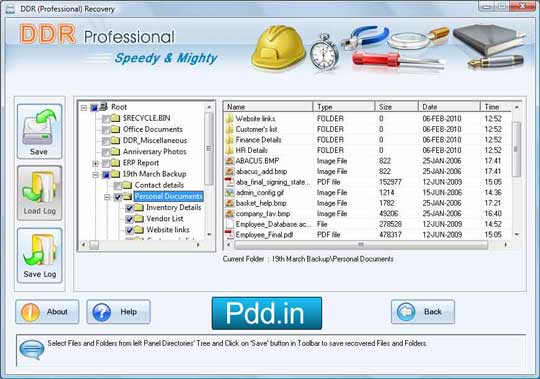
Task: Toggle the Office Documents checkbox
Action: [106, 130]
